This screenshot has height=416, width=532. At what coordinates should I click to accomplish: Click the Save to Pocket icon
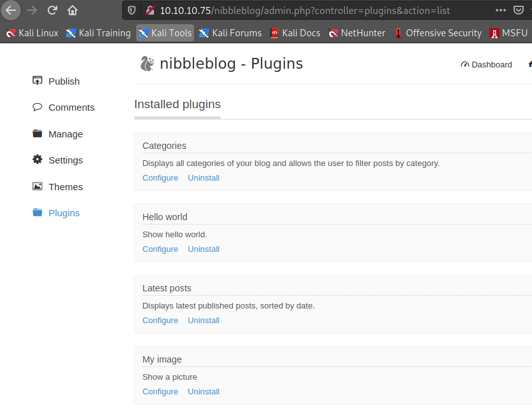519,10
